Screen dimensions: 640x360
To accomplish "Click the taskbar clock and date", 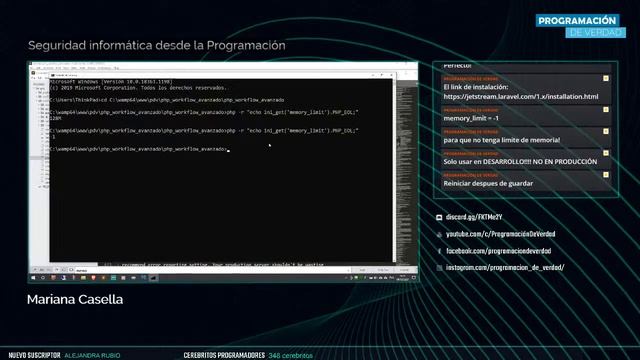I will 402,278.
